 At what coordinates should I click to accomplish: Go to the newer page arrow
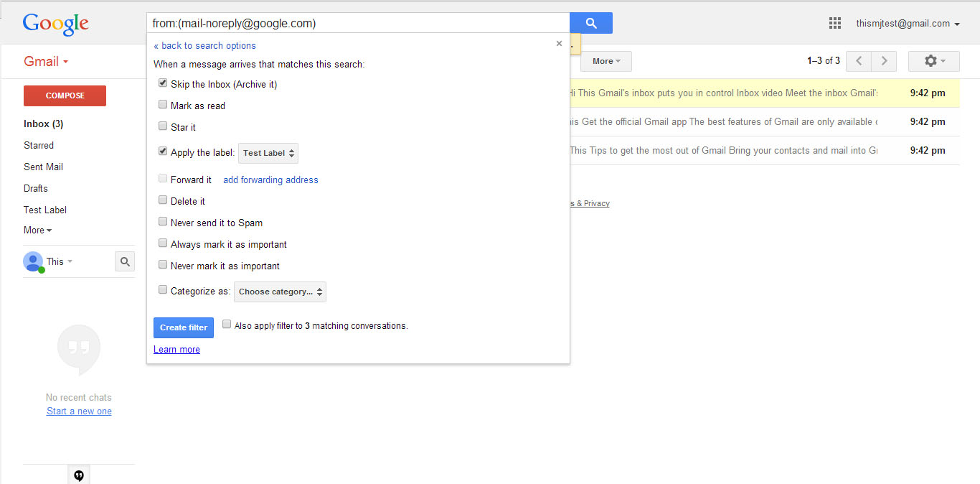(x=859, y=61)
